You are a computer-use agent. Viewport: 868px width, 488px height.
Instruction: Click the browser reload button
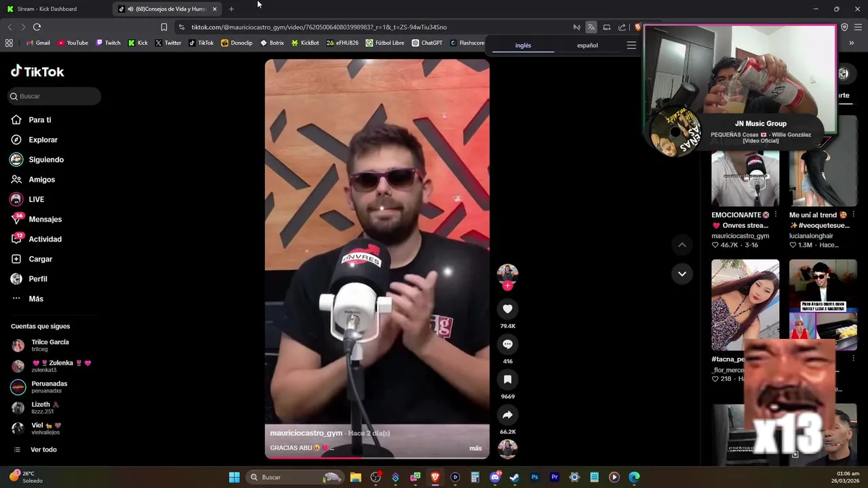tap(37, 27)
